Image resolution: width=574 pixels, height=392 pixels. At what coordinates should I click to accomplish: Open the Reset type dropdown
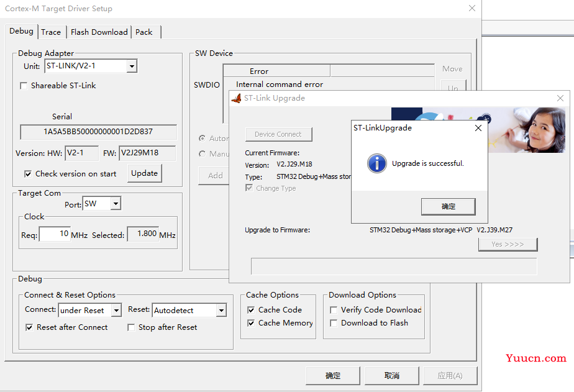[221, 311]
